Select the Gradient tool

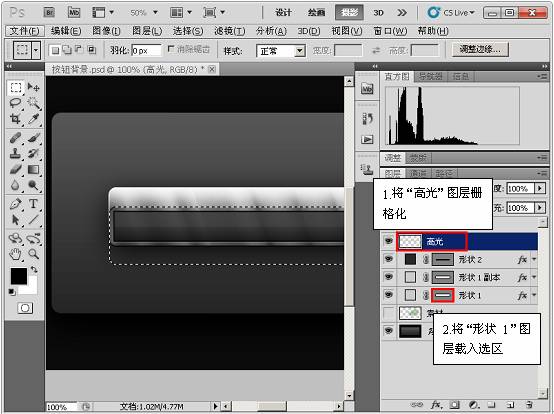coord(33,170)
